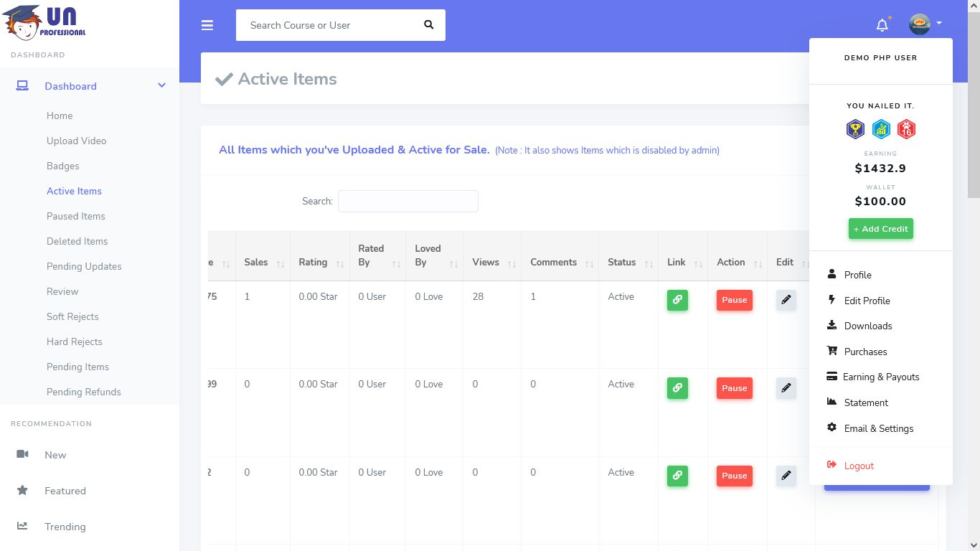Click the hamburger menu icon

coord(207,25)
